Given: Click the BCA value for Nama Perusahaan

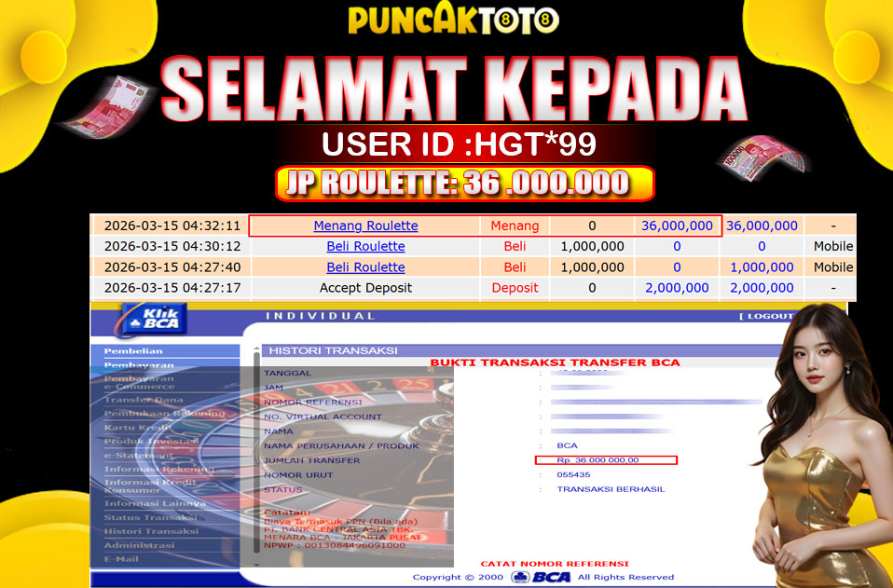Looking at the screenshot, I should coord(568,445).
